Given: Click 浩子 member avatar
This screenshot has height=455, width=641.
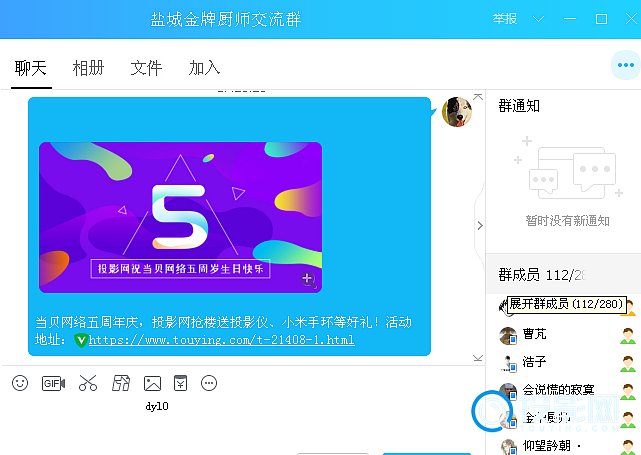Looking at the screenshot, I should pos(508,363).
